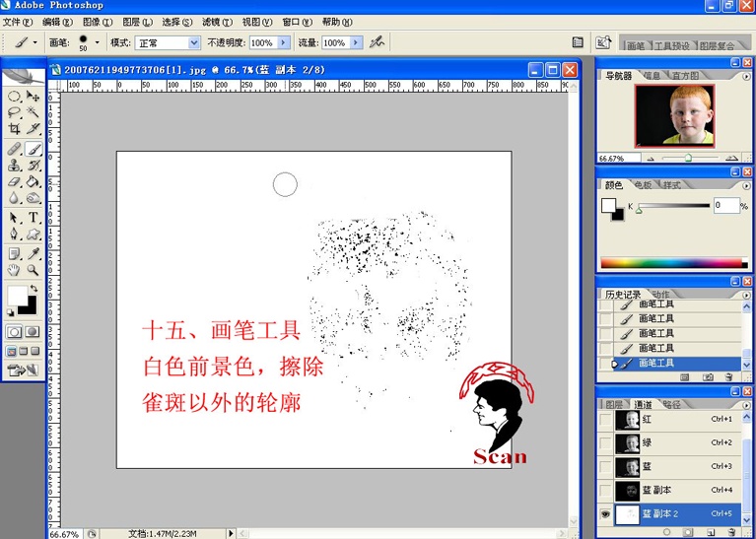
Task: Select the Slice tool
Action: (33, 129)
